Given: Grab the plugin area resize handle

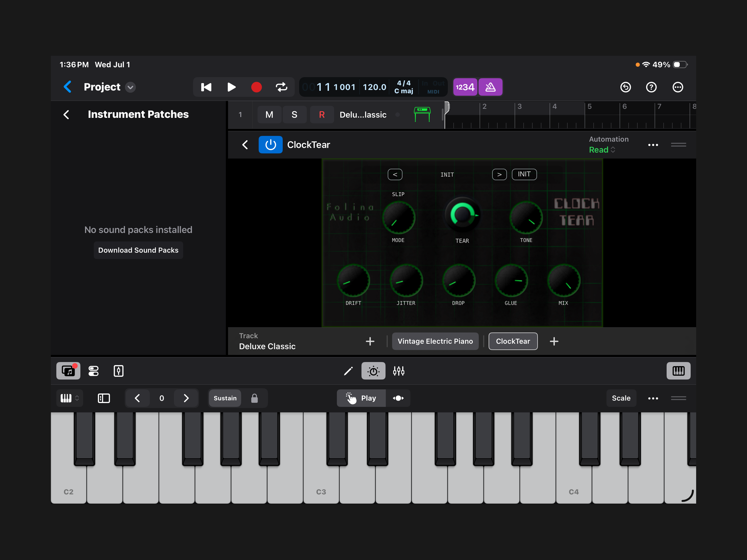Looking at the screenshot, I should 678,145.
